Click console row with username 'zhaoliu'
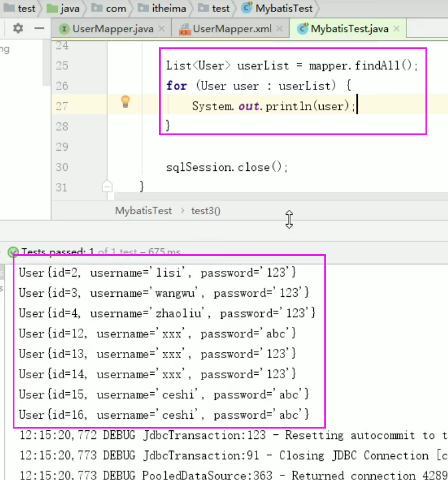 pyautogui.click(x=167, y=313)
